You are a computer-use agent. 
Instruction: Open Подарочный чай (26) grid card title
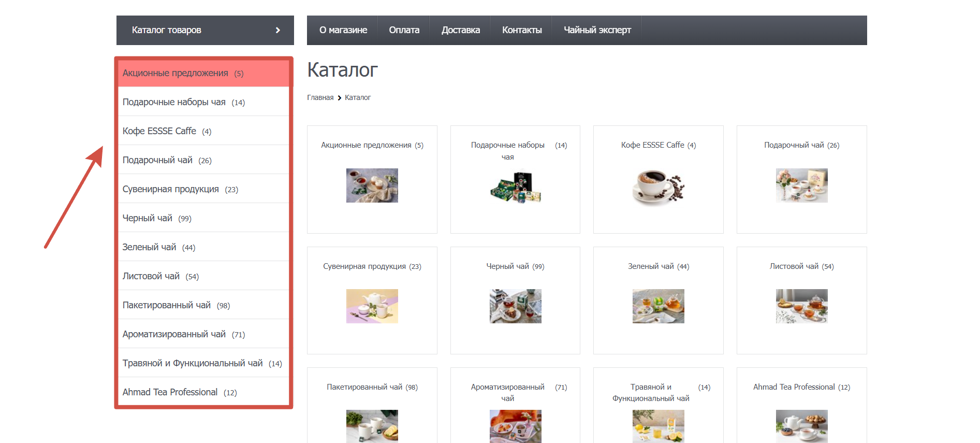click(x=802, y=145)
